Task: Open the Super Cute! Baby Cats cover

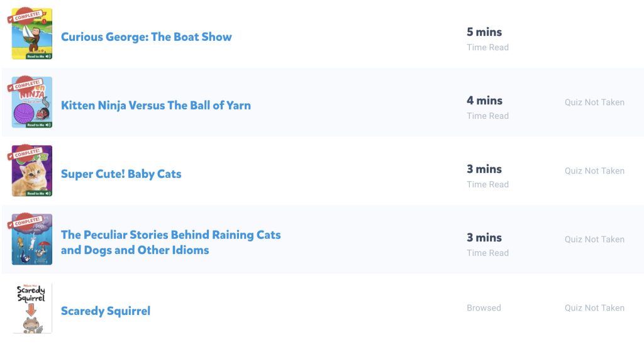Action: 32,171
